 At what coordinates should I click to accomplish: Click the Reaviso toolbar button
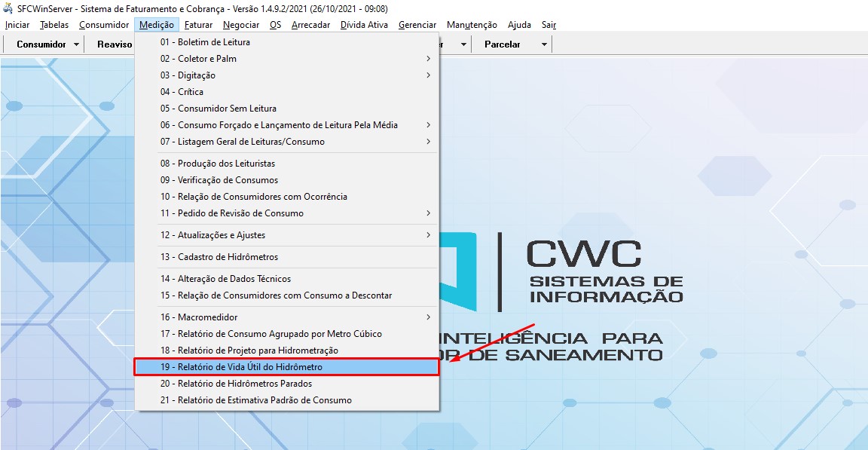(114, 44)
